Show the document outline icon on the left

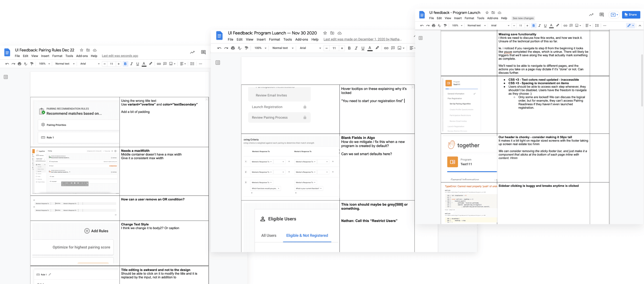point(6,77)
